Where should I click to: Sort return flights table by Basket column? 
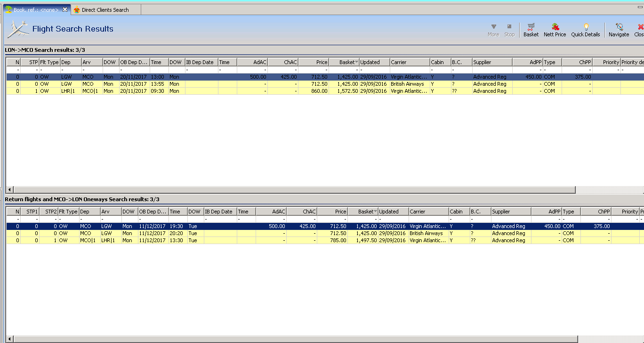coord(362,212)
